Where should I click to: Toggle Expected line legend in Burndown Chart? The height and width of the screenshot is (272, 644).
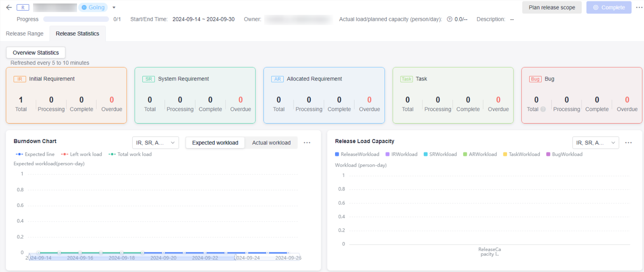coord(35,154)
